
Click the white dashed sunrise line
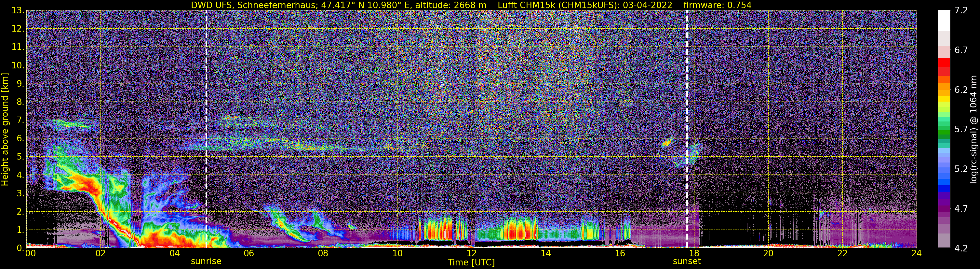click(x=206, y=129)
